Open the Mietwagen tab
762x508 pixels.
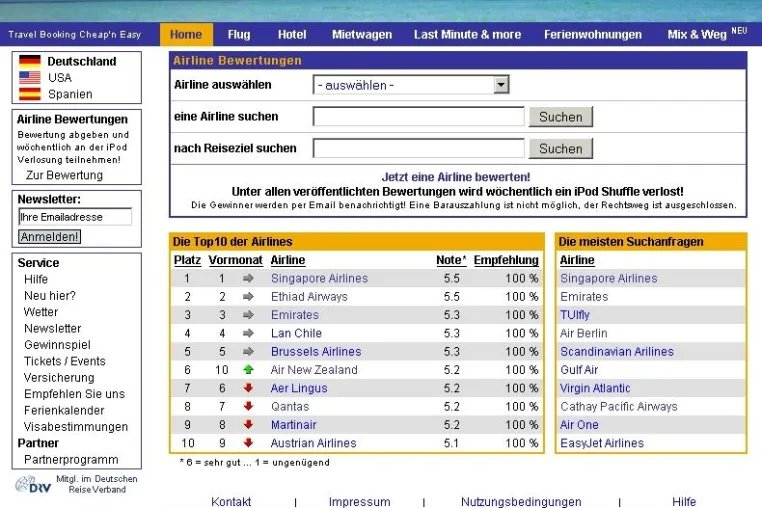362,35
